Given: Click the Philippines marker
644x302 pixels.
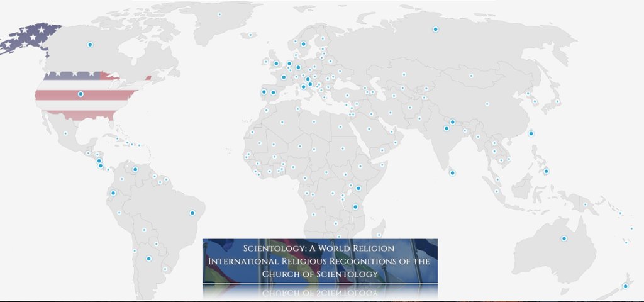Looking at the screenshot, I should (x=546, y=171).
